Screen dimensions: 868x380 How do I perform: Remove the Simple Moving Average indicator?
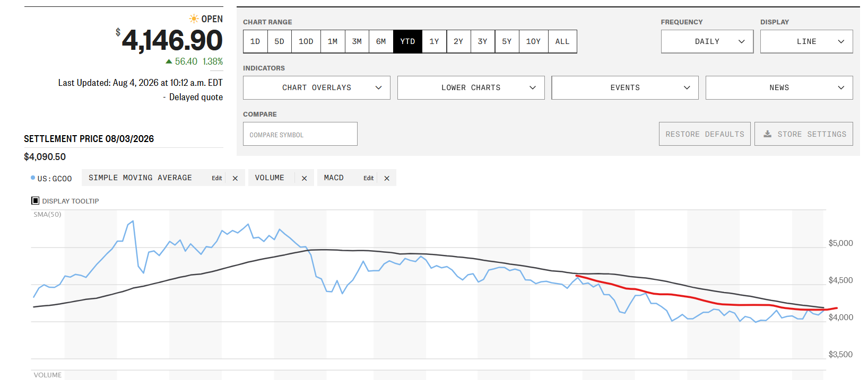[x=235, y=178]
